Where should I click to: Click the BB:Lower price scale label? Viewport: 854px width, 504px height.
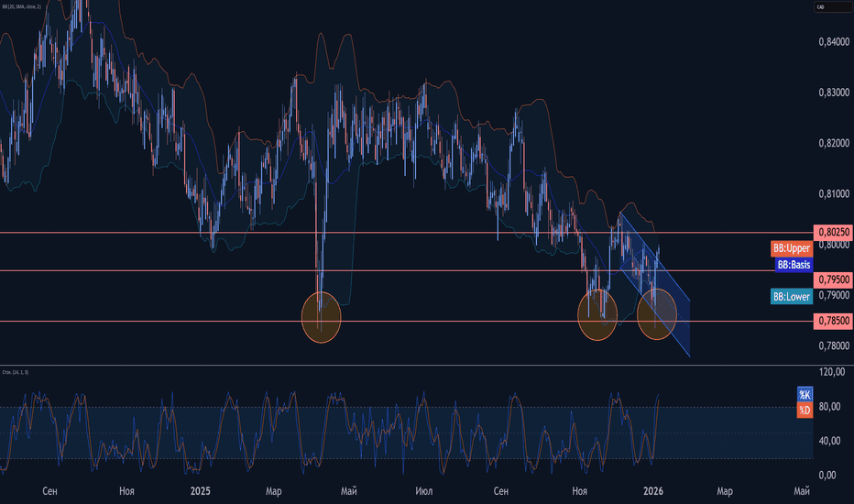tap(792, 296)
